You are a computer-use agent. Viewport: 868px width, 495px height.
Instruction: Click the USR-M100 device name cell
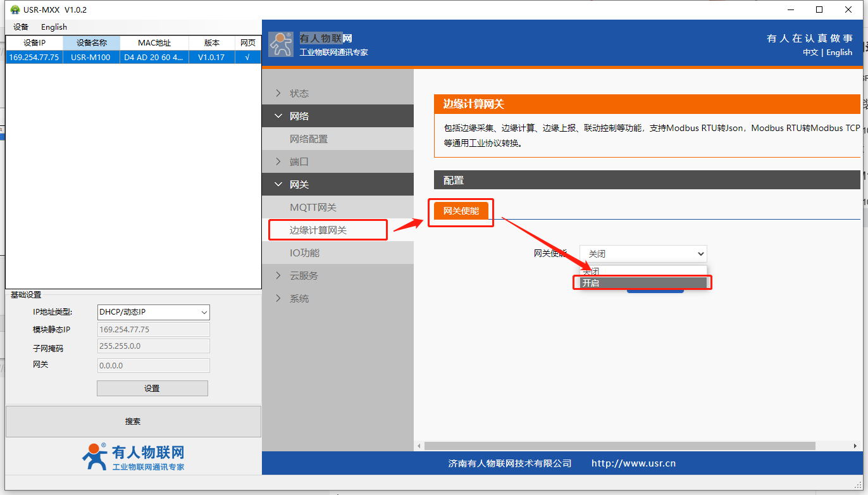click(91, 57)
